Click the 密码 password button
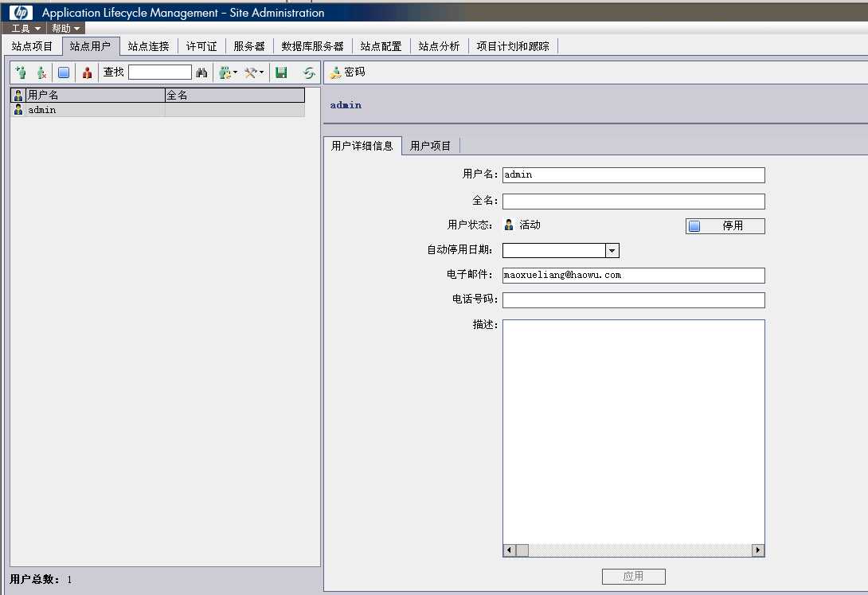 point(347,72)
